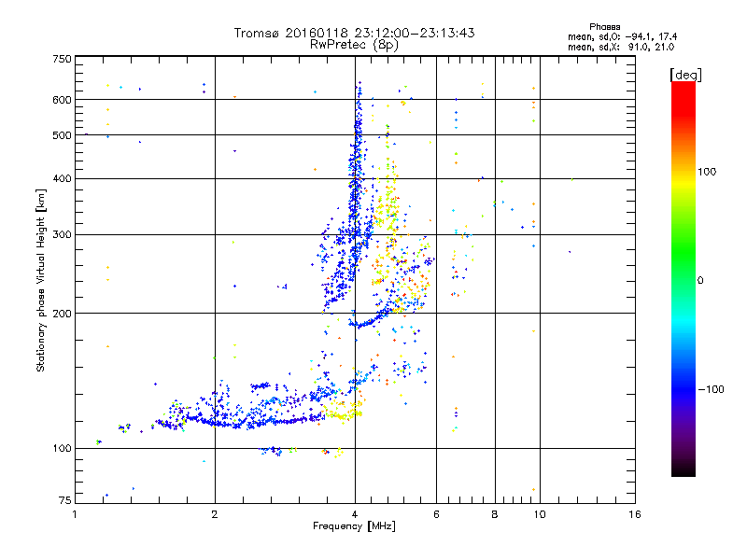Click the y-axis tick label "750"
This screenshot has height=560, width=747.
(62, 59)
